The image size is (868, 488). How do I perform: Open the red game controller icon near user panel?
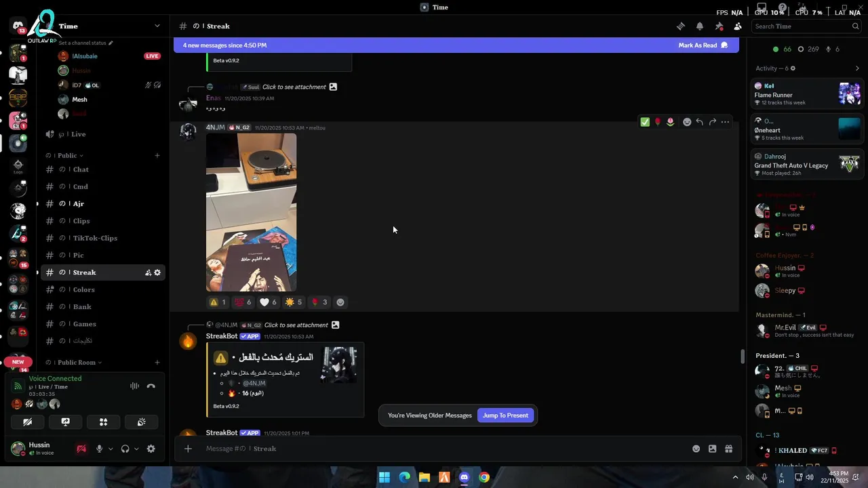[x=81, y=449]
